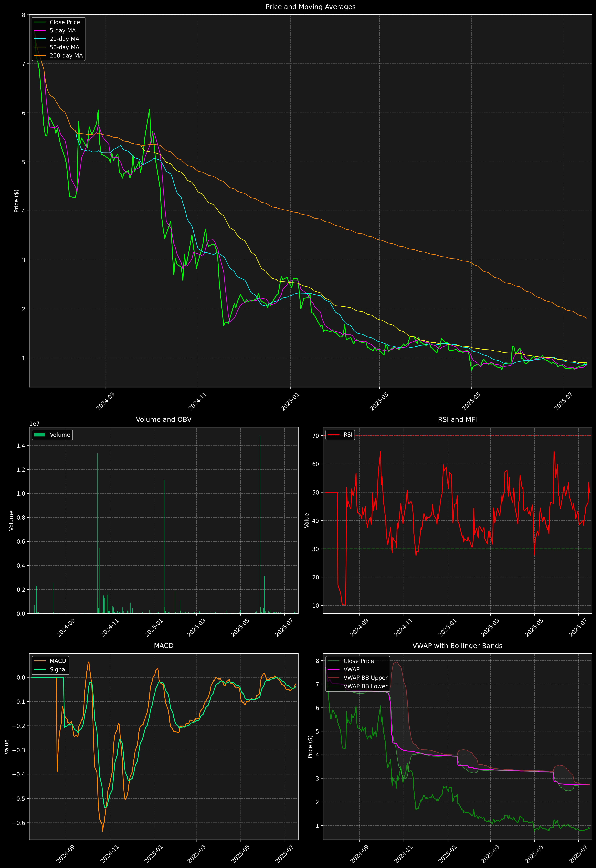Click the 'Price and Moving Averages' chart title
The width and height of the screenshot is (596, 868).
click(x=310, y=7)
